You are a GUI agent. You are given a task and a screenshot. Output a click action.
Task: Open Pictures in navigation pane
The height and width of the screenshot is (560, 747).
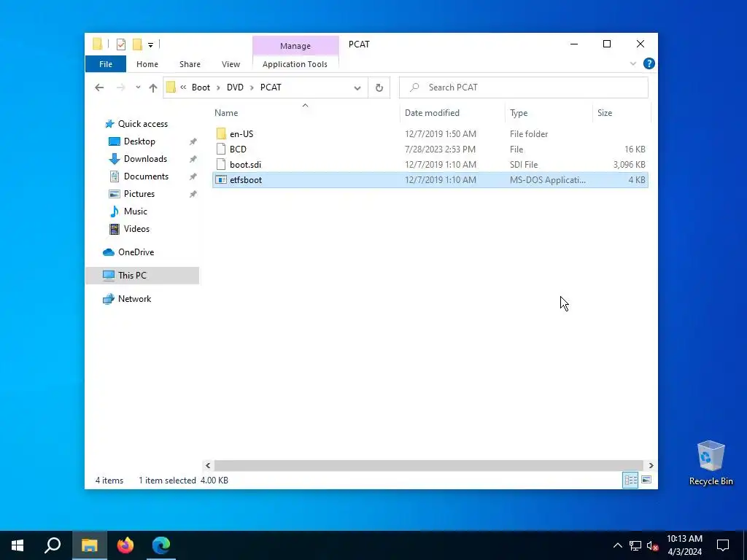pos(139,194)
